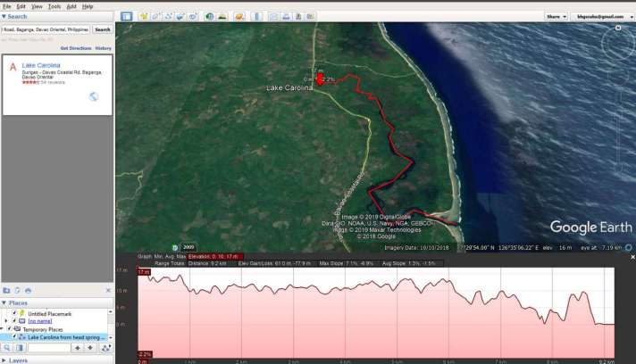Click the search address input field
636x364 pixels.
pyautogui.click(x=46, y=29)
